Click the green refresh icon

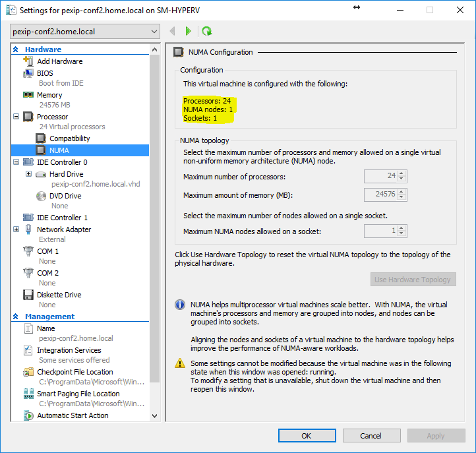[x=207, y=31]
